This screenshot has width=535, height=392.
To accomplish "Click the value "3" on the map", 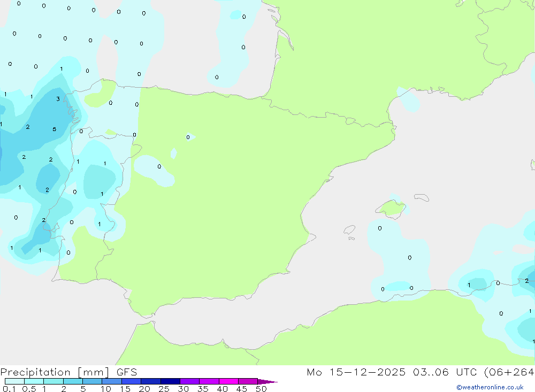I will (x=58, y=99).
